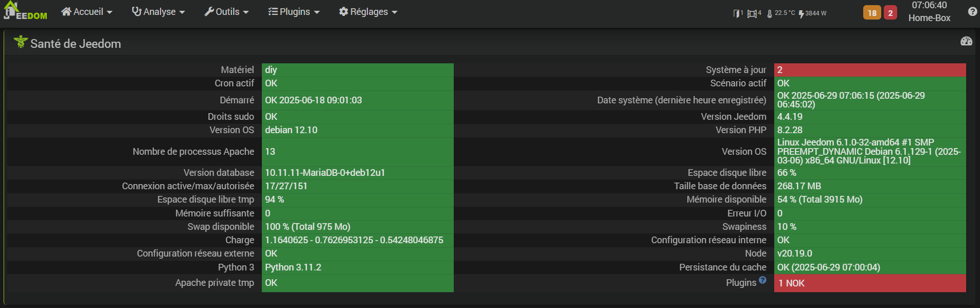Screen dimensions: 980x308
Task: Click the green bee icon beside Santé de Jeedom
Action: tap(21, 42)
